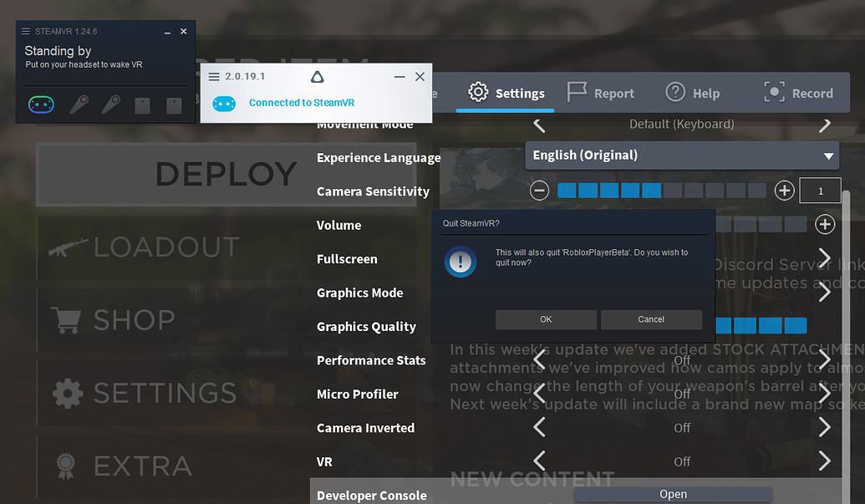
Task: Click the left arrow for Micro Profiler
Action: (539, 394)
